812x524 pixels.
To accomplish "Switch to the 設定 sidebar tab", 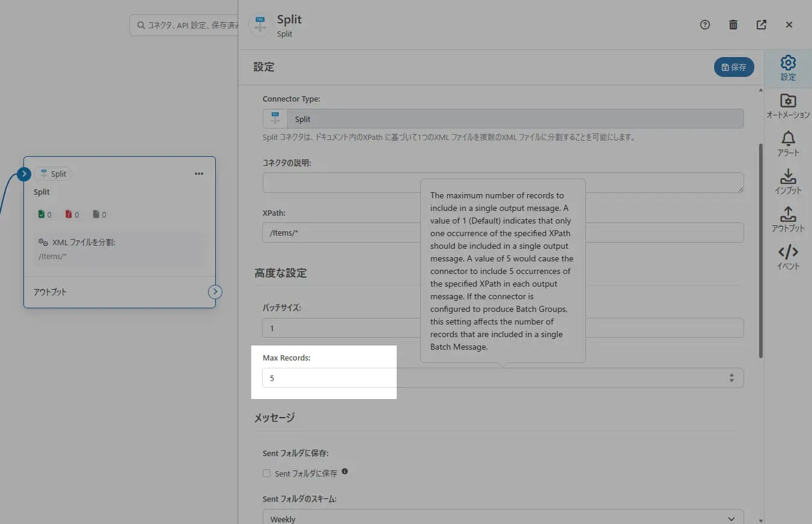I will click(788, 68).
